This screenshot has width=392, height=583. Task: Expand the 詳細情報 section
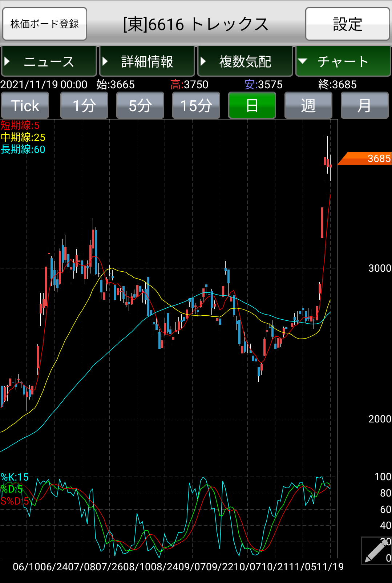click(x=147, y=61)
